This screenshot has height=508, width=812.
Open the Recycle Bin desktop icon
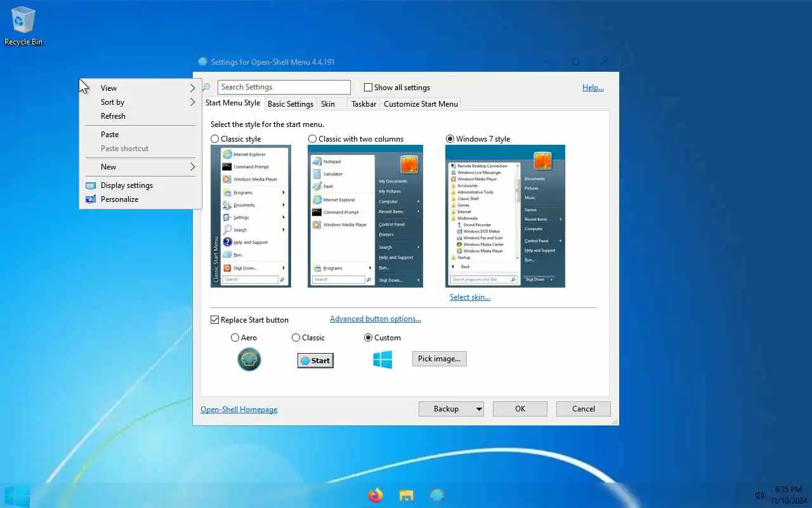point(23,26)
